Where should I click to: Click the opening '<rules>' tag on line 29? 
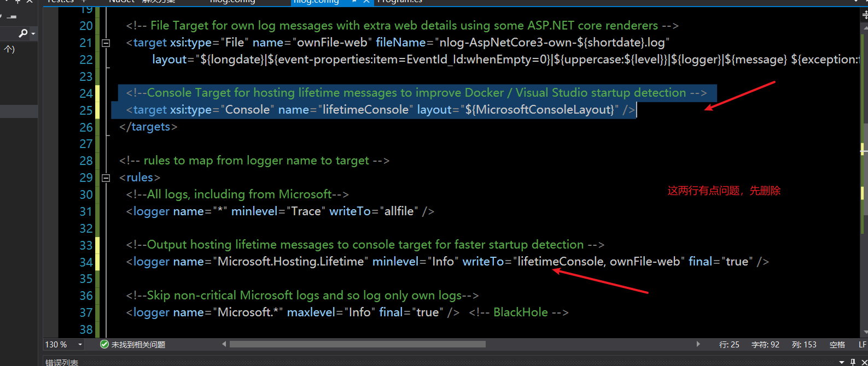click(x=139, y=178)
